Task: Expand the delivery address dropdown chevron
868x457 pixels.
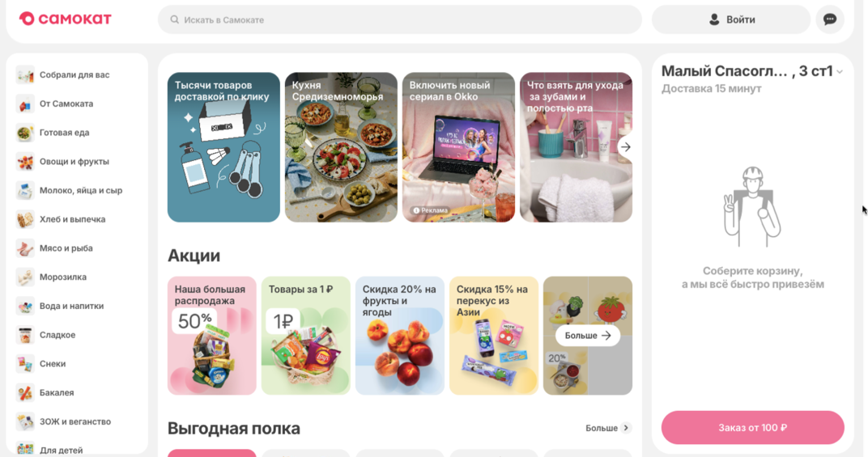Action: [840, 72]
